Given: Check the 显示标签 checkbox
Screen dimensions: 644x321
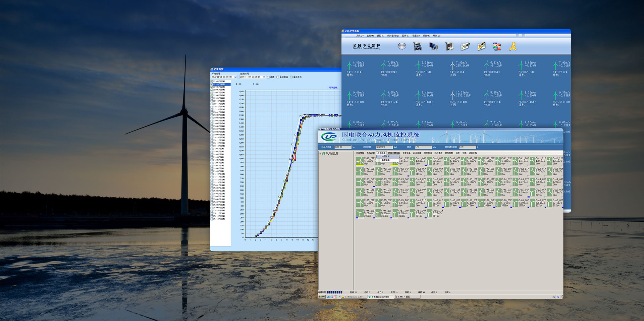Looking at the screenshot, I should [278, 77].
